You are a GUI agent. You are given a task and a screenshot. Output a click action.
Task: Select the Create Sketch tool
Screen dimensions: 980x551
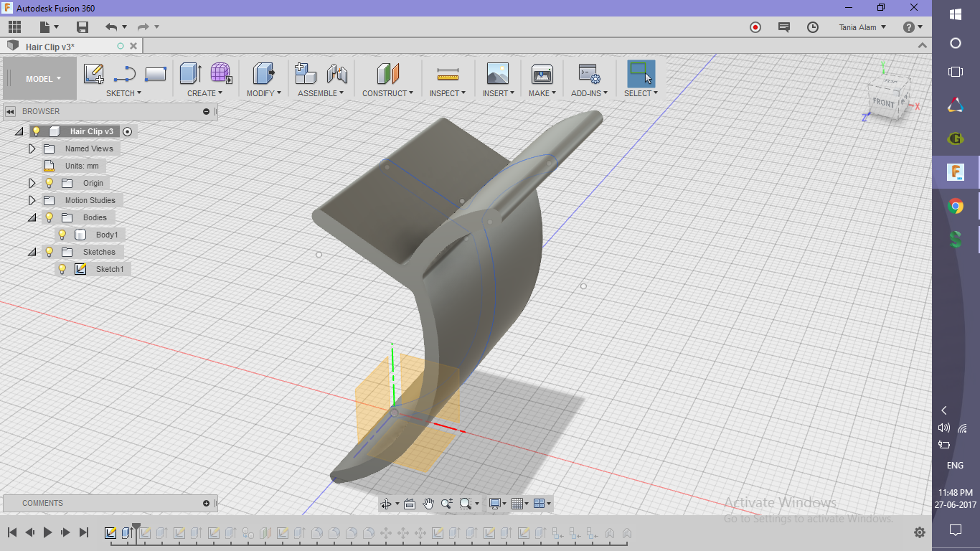pyautogui.click(x=94, y=74)
